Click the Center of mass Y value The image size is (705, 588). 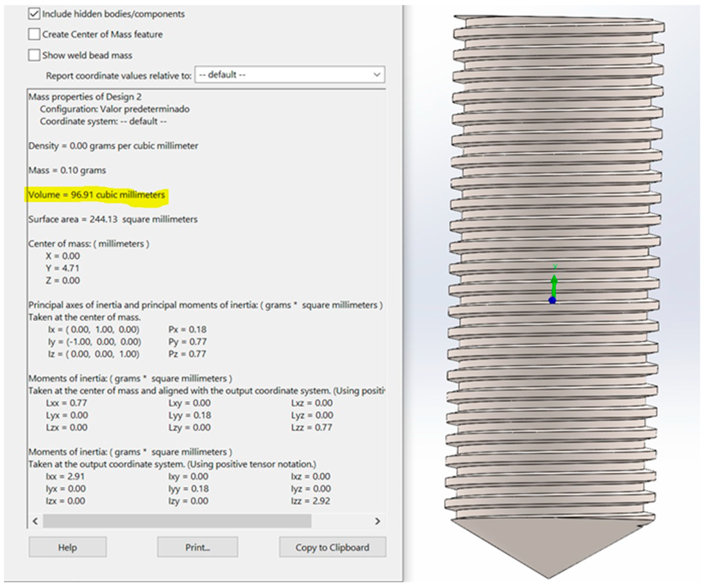coord(63,268)
